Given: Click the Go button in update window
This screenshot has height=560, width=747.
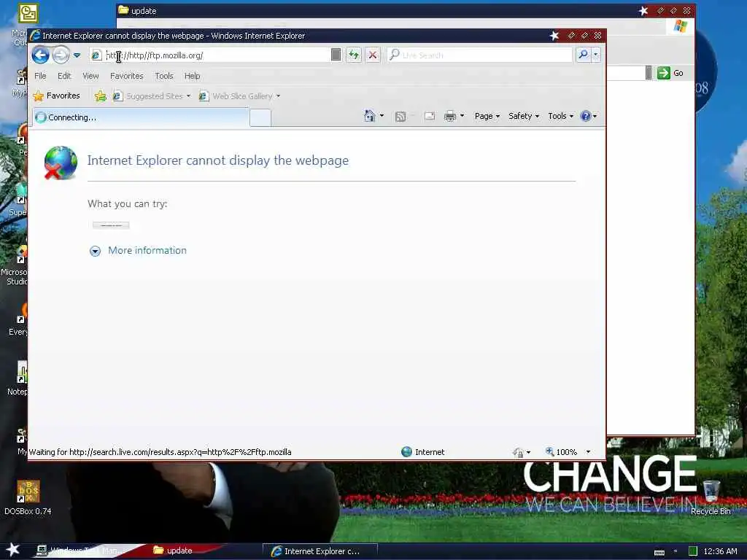Looking at the screenshot, I should click(x=671, y=73).
